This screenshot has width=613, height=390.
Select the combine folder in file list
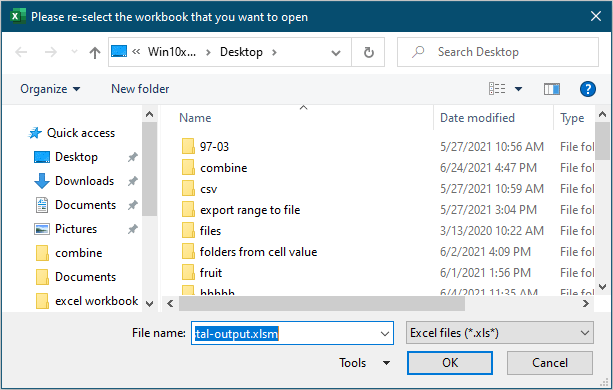223,168
